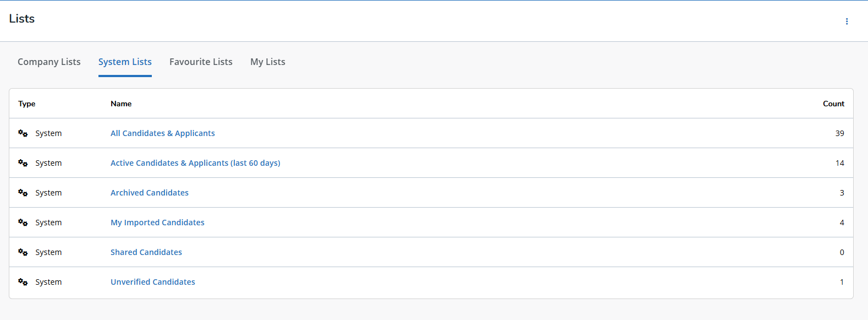This screenshot has height=320, width=868.
Task: Click gear icon beside All Candidates & Applicants
Action: [x=23, y=133]
